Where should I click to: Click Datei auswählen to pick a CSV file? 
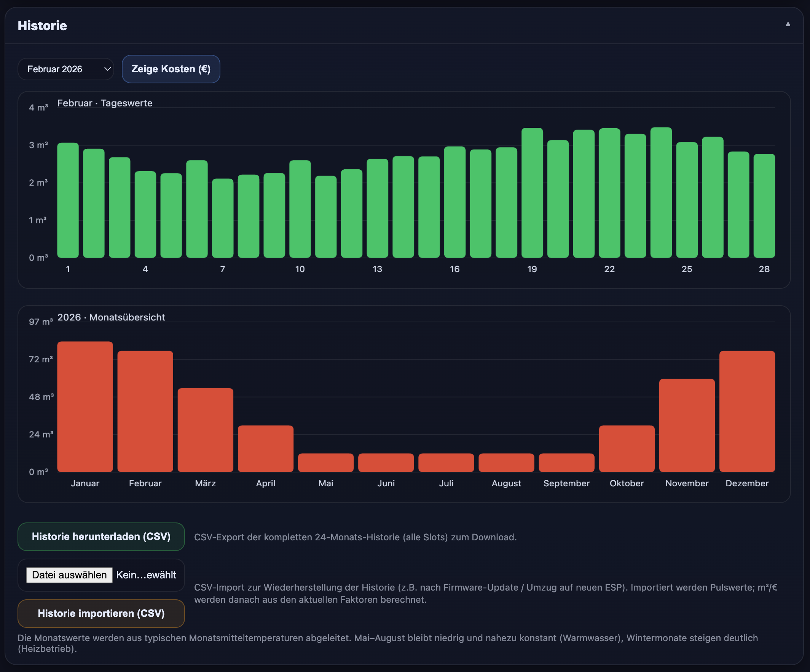(69, 575)
